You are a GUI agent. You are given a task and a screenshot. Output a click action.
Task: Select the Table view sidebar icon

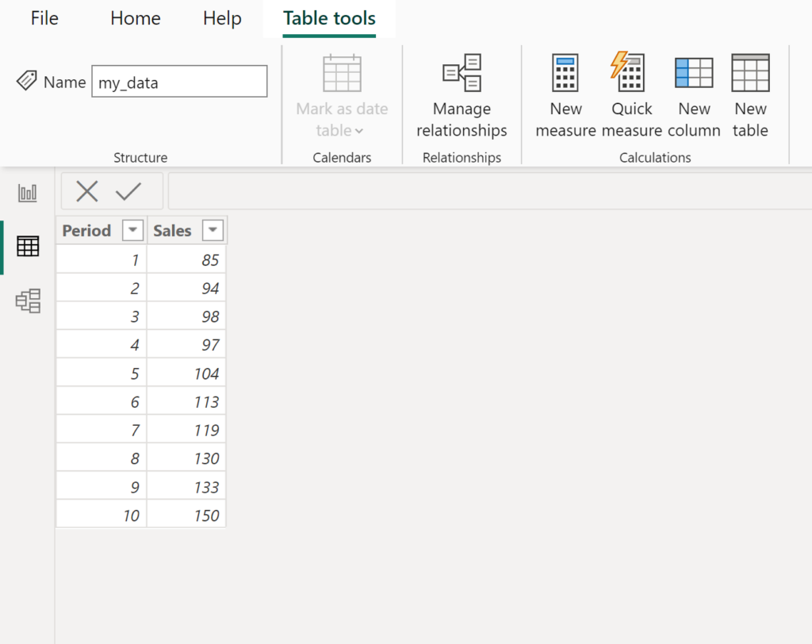pyautogui.click(x=27, y=246)
